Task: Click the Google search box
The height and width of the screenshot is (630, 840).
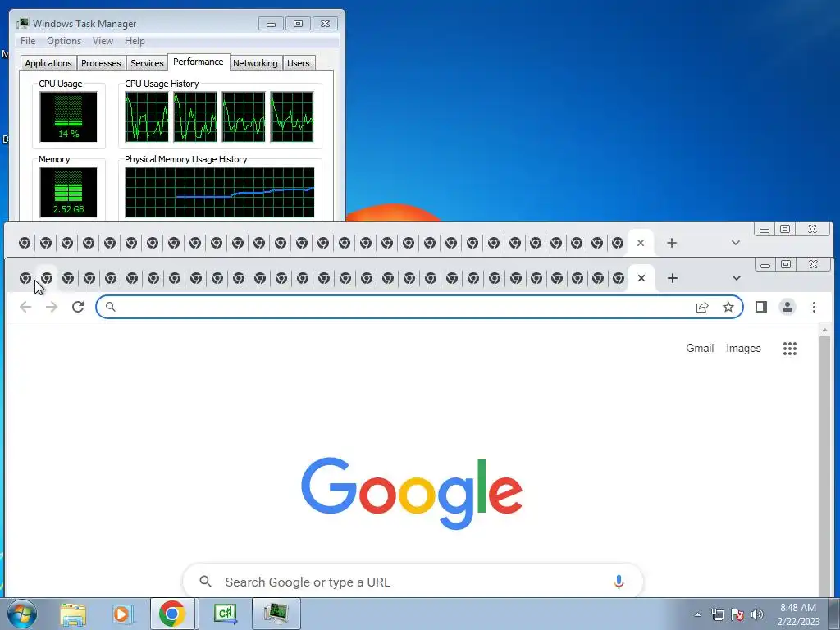Action: (x=413, y=582)
